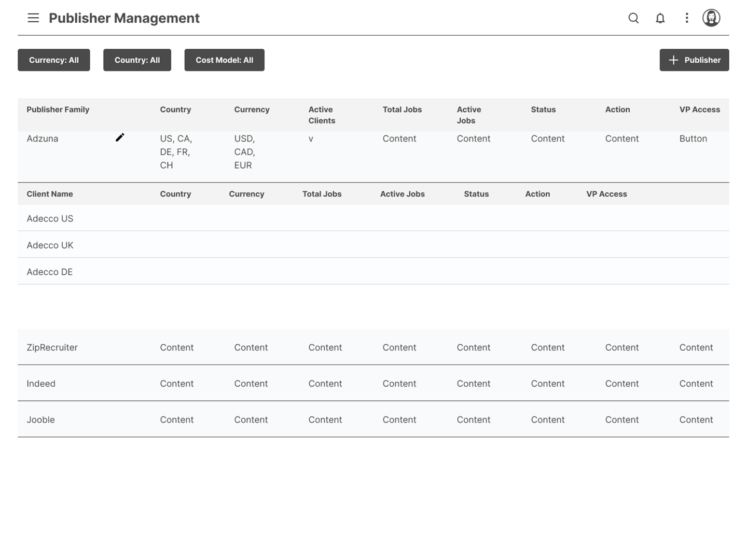Select the Adecco US client row

pyautogui.click(x=50, y=219)
